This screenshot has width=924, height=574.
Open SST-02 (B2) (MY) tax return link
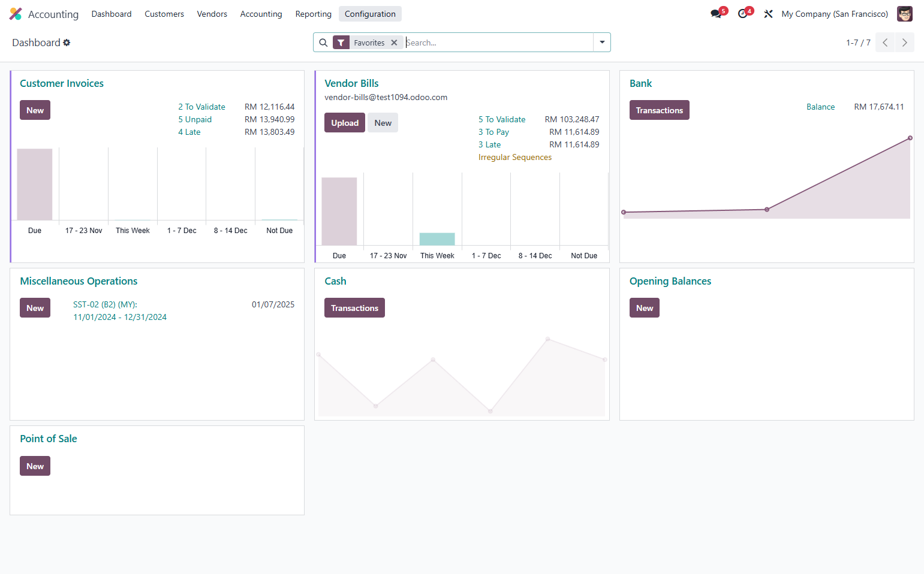(x=120, y=311)
